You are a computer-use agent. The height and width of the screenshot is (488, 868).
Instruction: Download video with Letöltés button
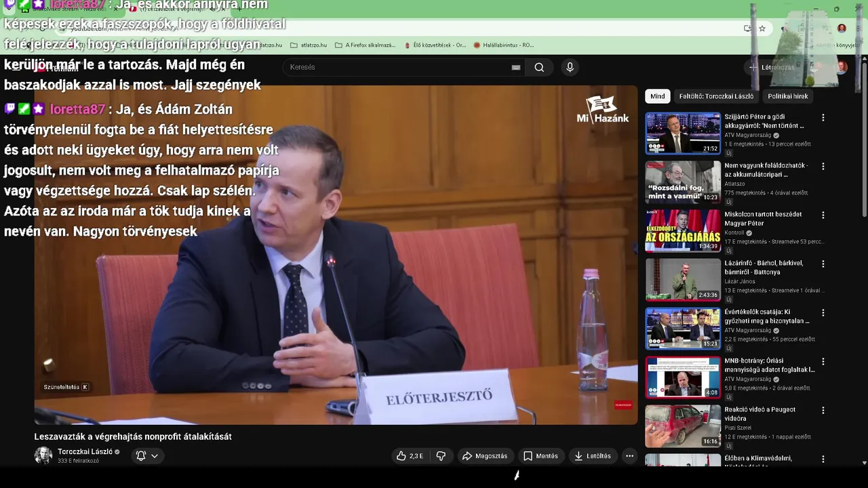click(x=593, y=456)
